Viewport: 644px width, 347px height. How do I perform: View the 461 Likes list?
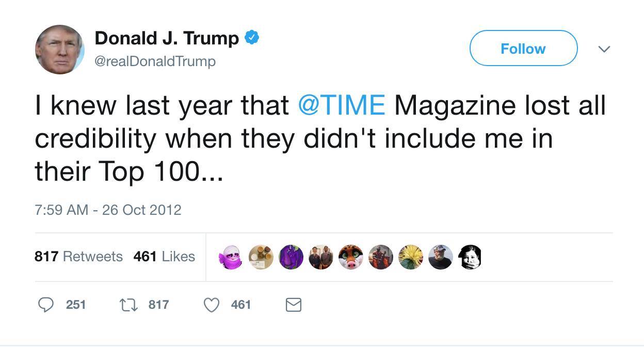[x=164, y=256]
